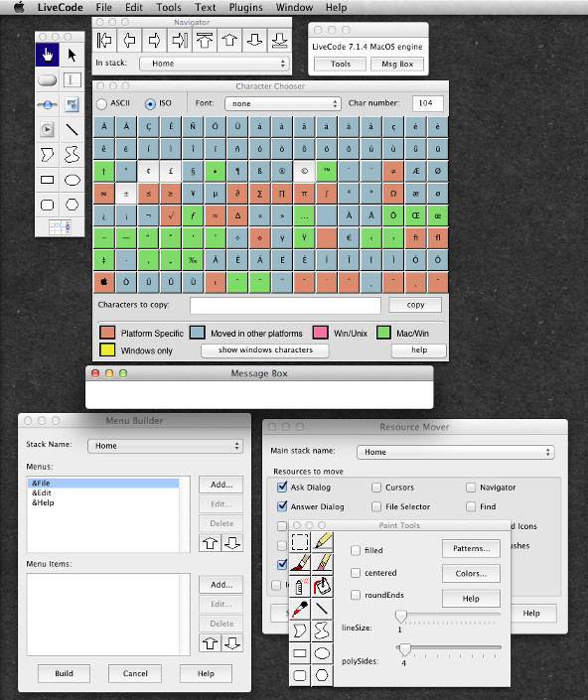Click the copy button in Character Chooser

[415, 305]
